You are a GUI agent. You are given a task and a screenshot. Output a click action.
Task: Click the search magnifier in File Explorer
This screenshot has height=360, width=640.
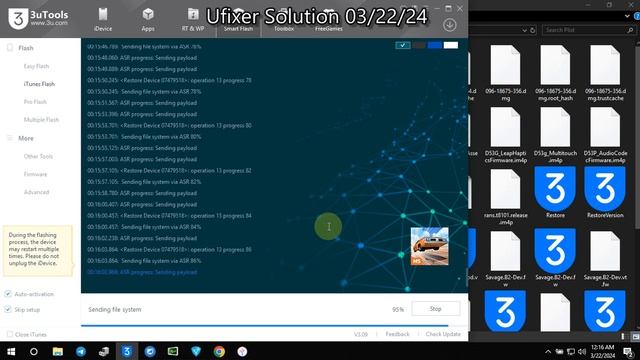click(x=630, y=30)
